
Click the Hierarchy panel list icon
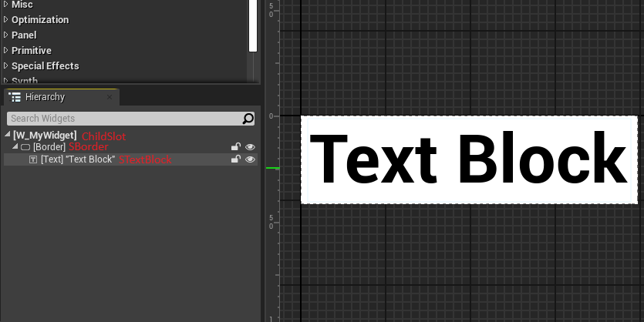click(15, 97)
